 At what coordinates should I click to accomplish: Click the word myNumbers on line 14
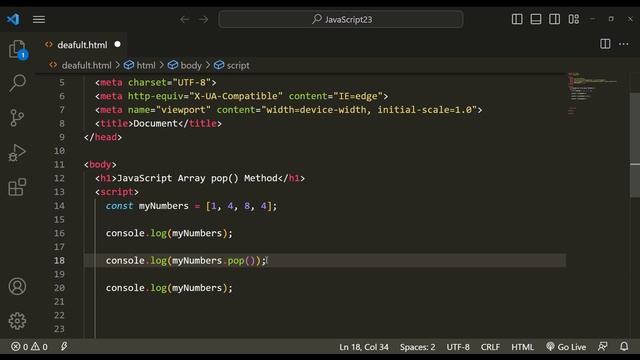(163, 206)
